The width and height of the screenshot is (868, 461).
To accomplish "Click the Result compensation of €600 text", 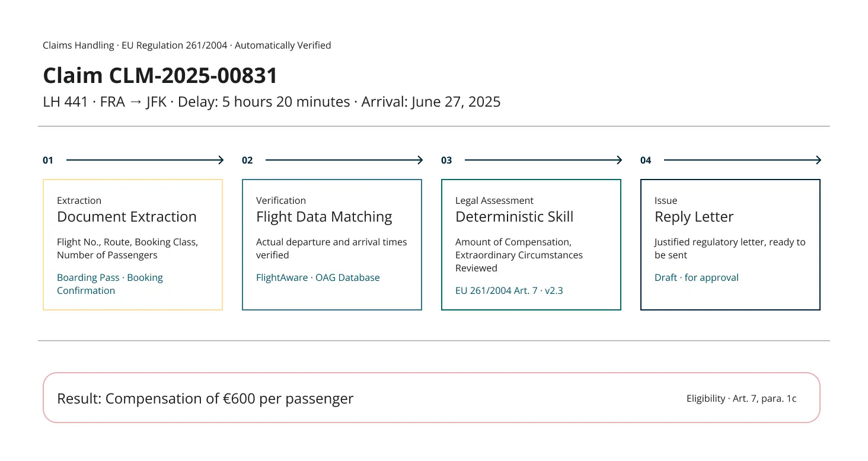I will (205, 399).
